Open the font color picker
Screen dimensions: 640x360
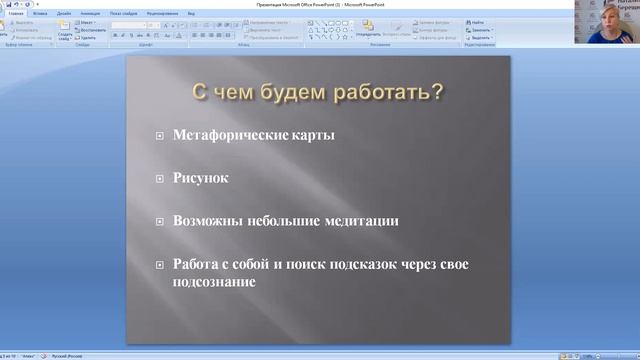click(179, 36)
